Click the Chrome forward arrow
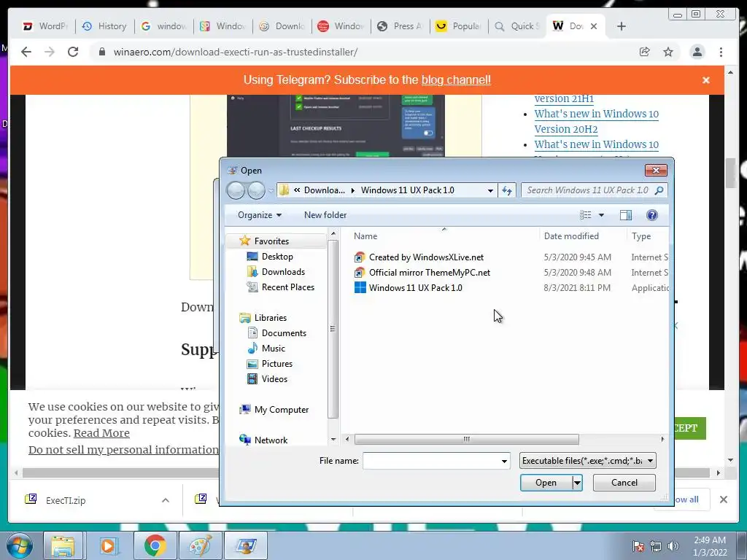Image resolution: width=747 pixels, height=560 pixels. 50,52
